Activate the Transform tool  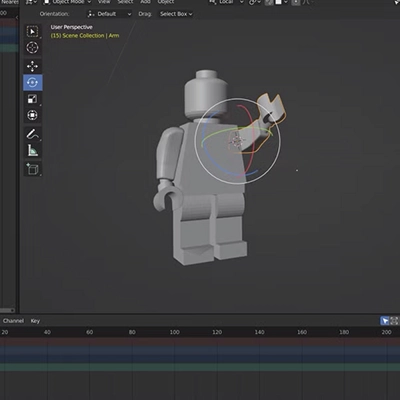(32, 115)
